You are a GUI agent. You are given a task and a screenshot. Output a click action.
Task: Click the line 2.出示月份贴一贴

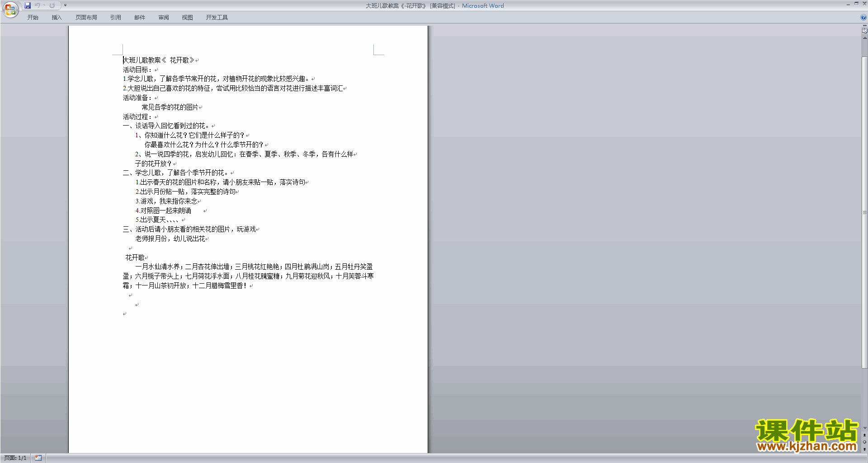(186, 192)
